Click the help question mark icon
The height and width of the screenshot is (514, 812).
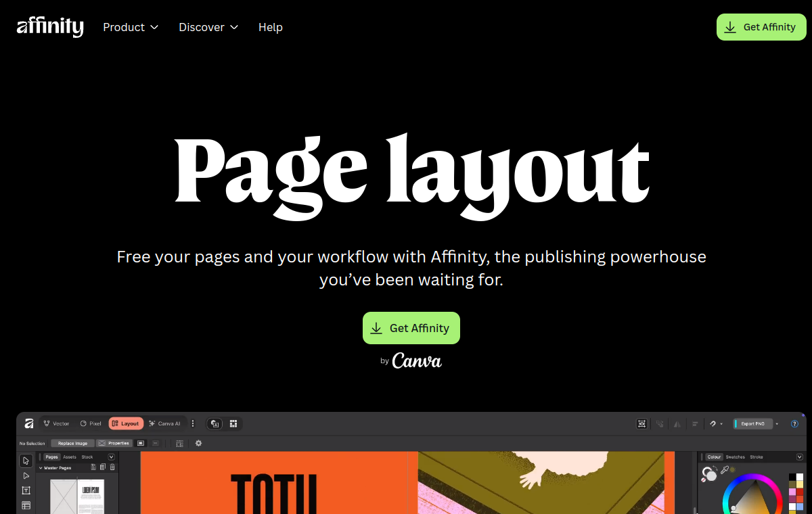pos(794,424)
